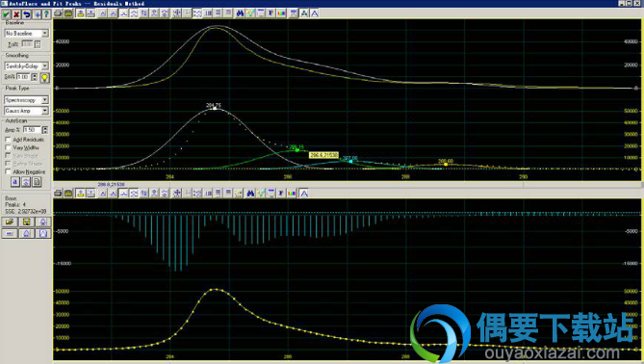Check the Vary Widths option
The width and height of the screenshot is (644, 364).
point(8,147)
